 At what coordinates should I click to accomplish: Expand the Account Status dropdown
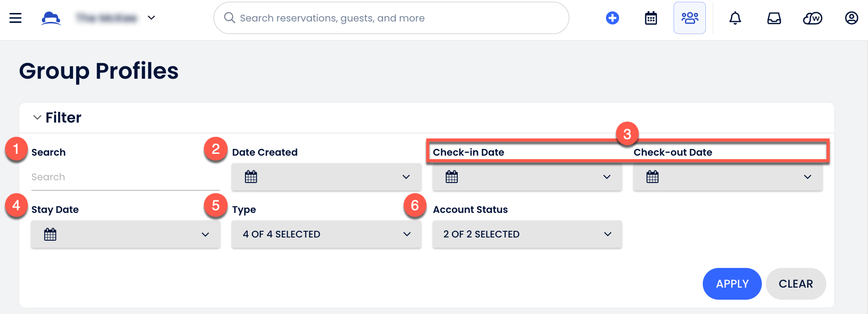(x=527, y=234)
